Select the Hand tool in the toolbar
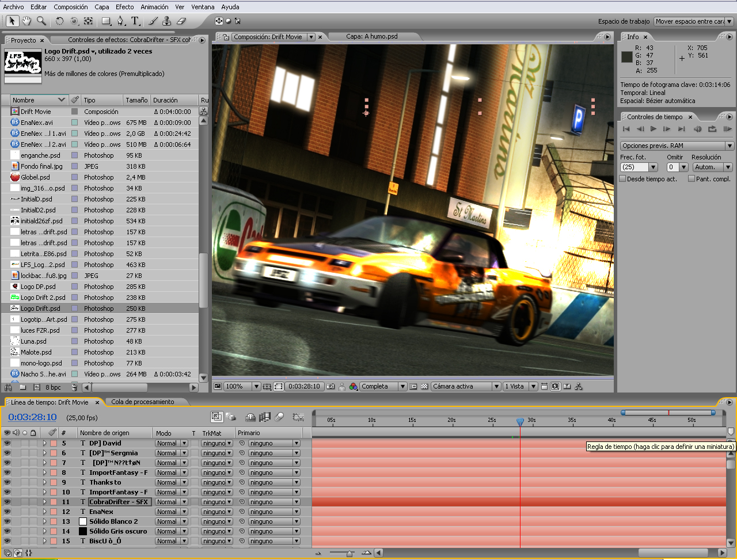The width and height of the screenshot is (737, 560). [26, 21]
